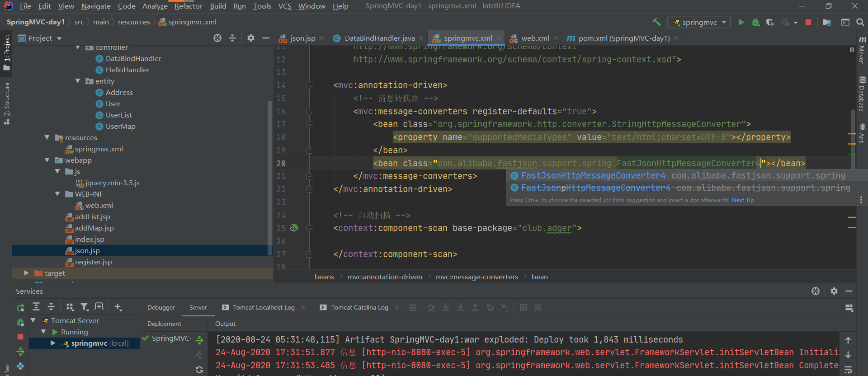
Task: Toggle the Structure tool window
Action: click(x=7, y=104)
